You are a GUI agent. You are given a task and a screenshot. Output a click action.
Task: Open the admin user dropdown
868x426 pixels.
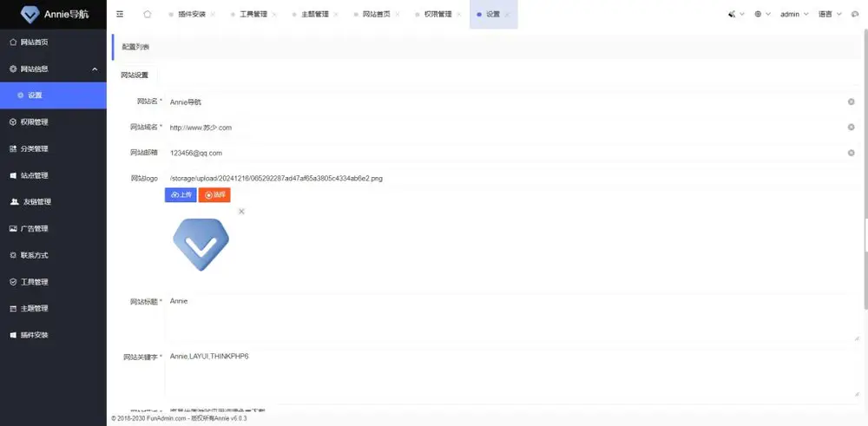click(794, 15)
